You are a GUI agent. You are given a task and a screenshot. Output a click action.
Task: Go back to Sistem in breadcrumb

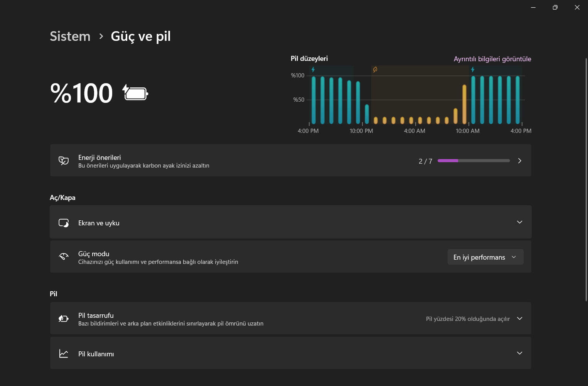coord(70,36)
